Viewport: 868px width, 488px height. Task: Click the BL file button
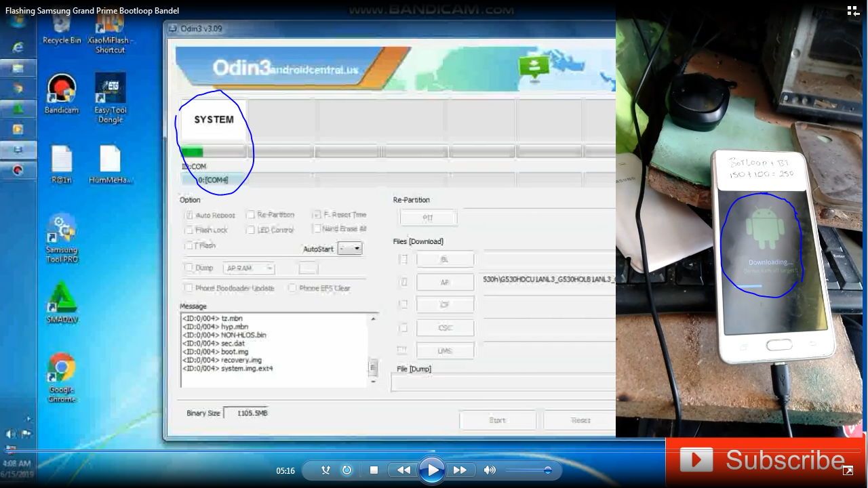point(445,259)
